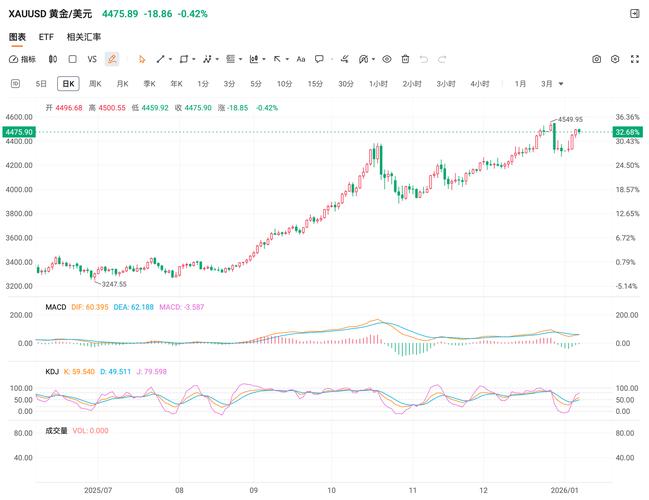
Task: Open chart settings hexagon icon
Action: [615, 59]
